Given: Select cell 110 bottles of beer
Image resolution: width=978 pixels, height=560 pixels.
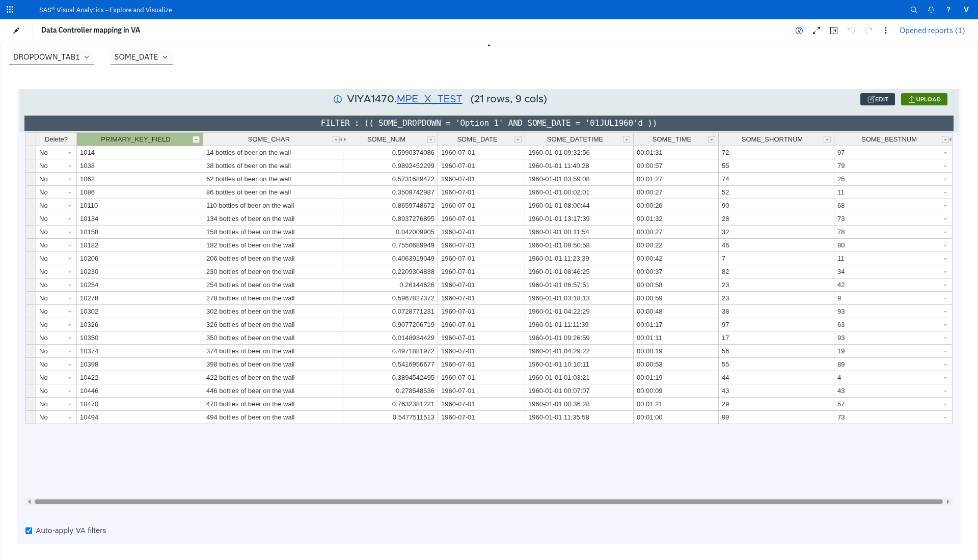Looking at the screenshot, I should (273, 206).
